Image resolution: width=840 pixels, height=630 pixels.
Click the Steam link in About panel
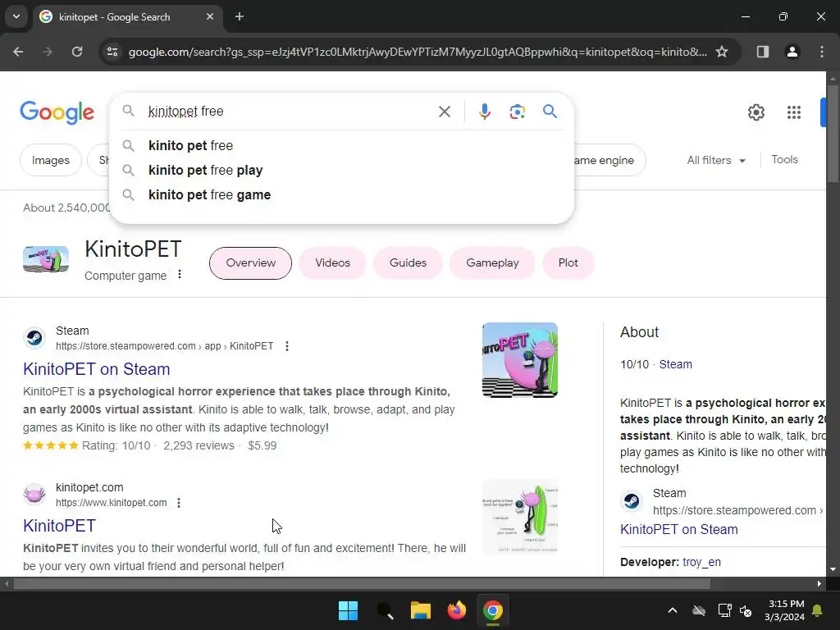(675, 364)
